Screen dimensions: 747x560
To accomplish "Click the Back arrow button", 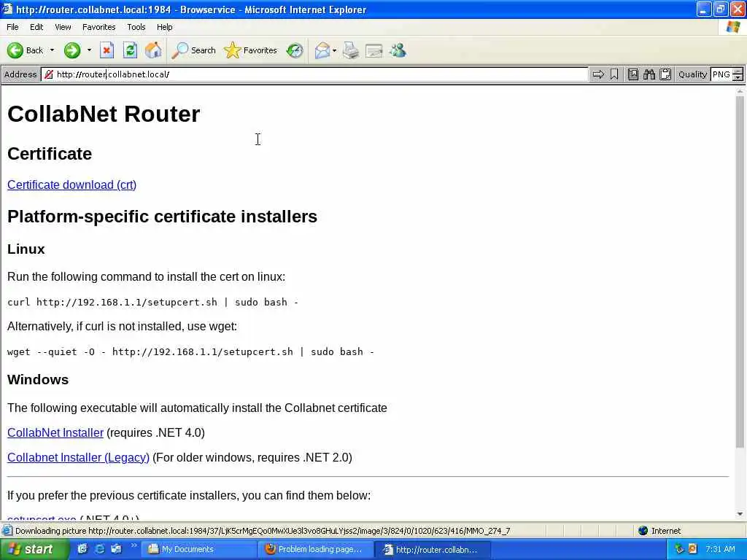I will [x=15, y=50].
